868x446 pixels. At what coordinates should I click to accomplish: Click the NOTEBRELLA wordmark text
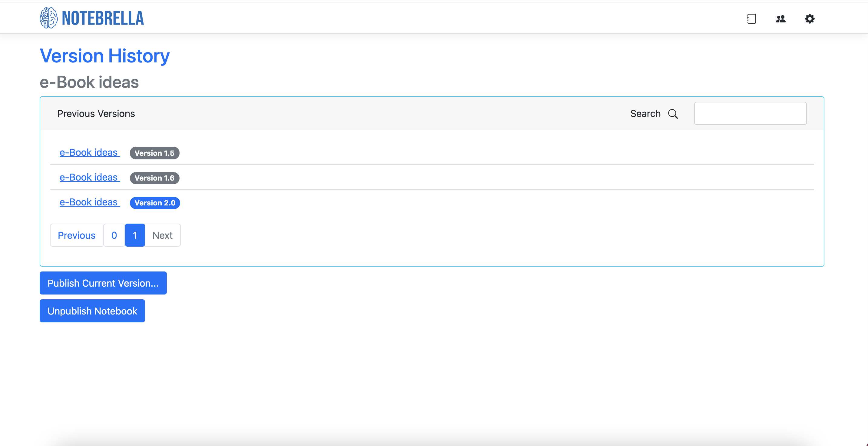(103, 18)
